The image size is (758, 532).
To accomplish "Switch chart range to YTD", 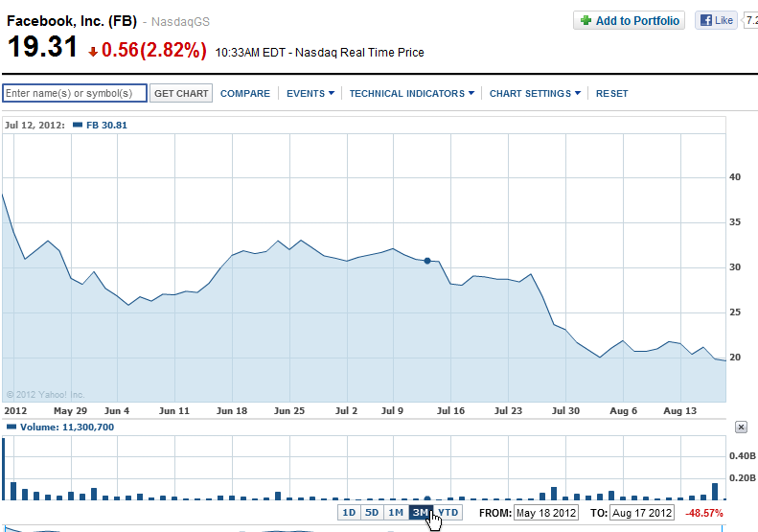I will (x=448, y=513).
